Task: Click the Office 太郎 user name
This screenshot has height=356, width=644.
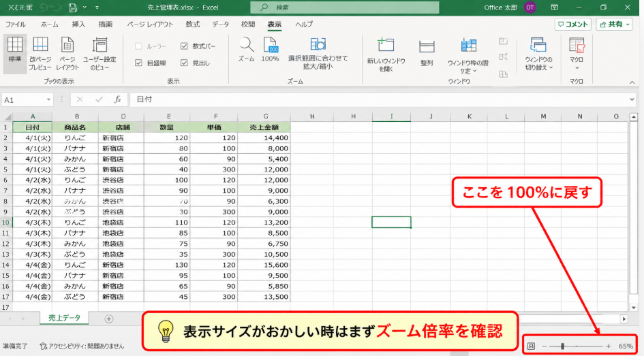Action: point(500,7)
